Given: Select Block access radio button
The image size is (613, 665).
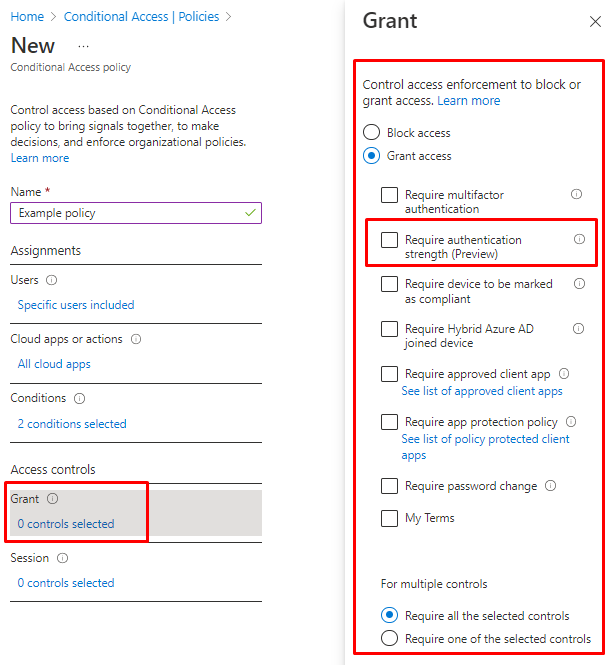Looking at the screenshot, I should tap(372, 133).
